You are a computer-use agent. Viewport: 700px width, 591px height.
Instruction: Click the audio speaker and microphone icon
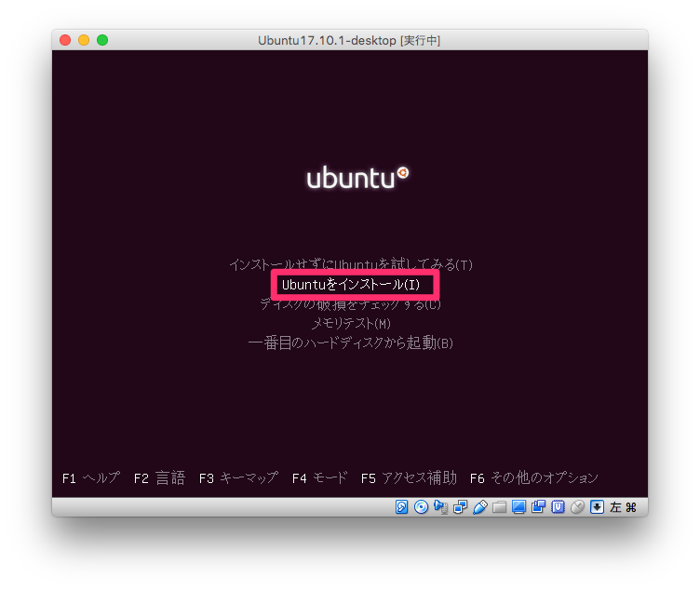(440, 507)
